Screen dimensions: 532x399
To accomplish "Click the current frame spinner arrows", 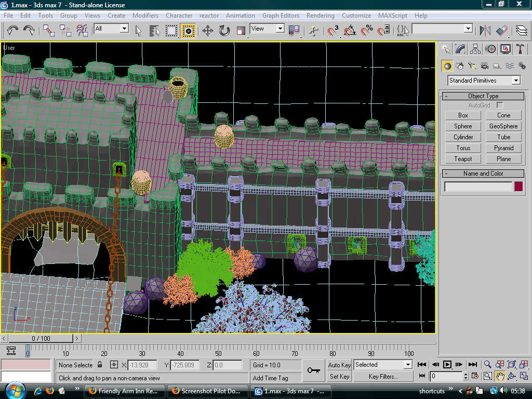I will [x=466, y=376].
